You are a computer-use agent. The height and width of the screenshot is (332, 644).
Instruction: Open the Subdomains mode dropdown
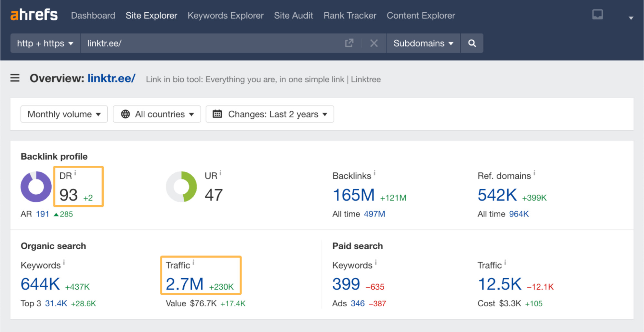[x=423, y=43]
